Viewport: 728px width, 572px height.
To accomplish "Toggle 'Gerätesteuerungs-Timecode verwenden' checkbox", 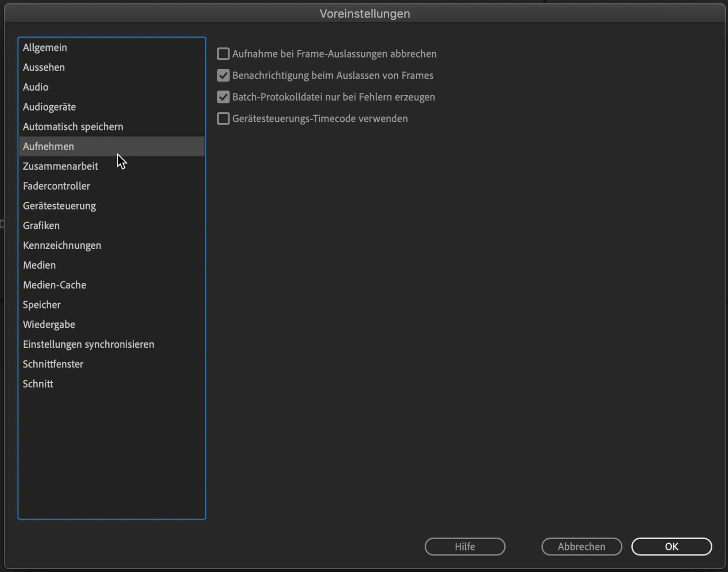I will 223,119.
